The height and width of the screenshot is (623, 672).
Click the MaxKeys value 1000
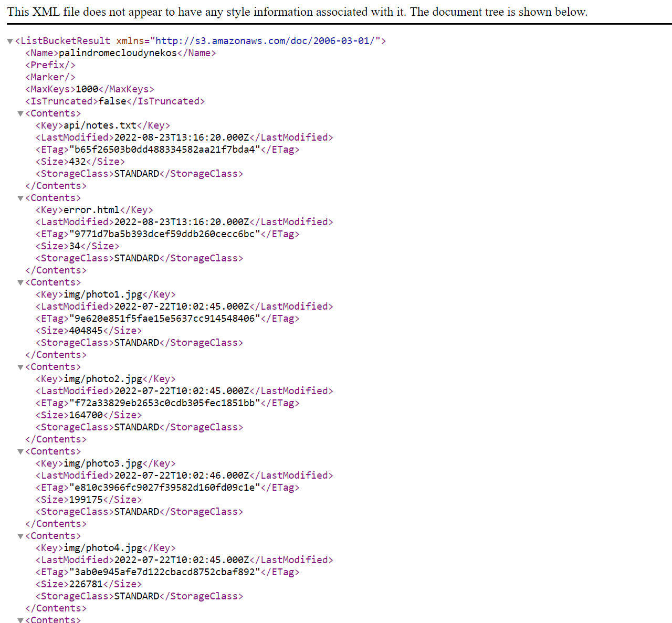pos(87,89)
